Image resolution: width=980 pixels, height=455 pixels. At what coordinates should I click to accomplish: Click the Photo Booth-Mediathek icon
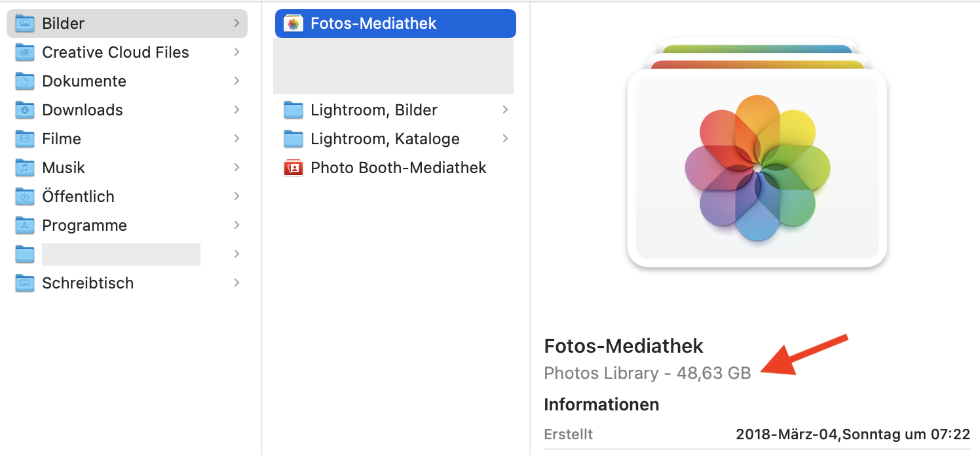[293, 168]
